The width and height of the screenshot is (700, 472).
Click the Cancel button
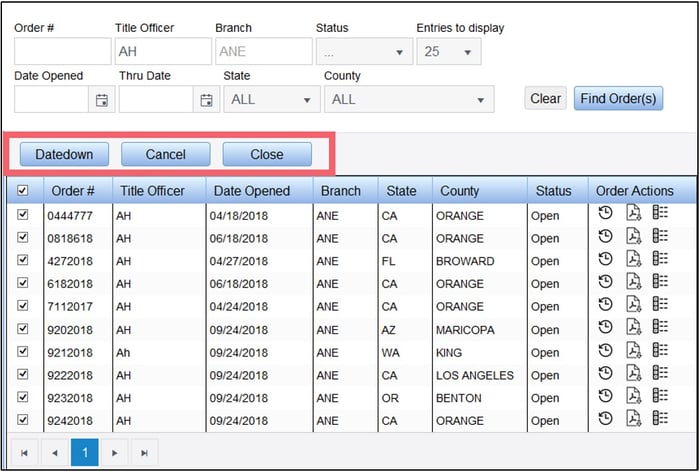coord(166,155)
